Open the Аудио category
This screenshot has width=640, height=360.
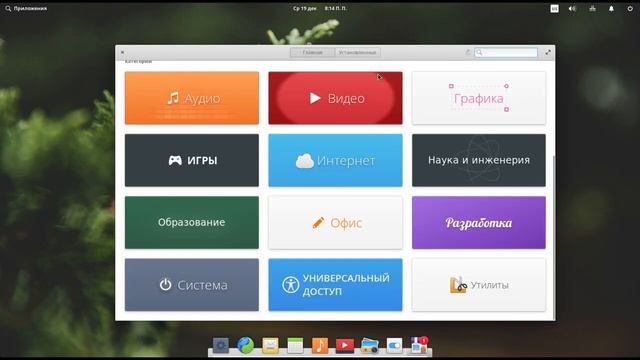click(192, 98)
